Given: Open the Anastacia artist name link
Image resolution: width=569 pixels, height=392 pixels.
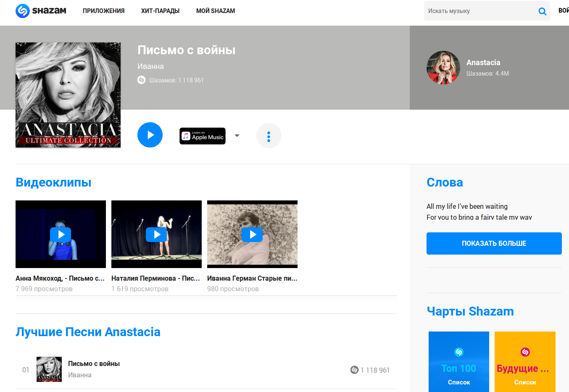Looking at the screenshot, I should tap(483, 63).
